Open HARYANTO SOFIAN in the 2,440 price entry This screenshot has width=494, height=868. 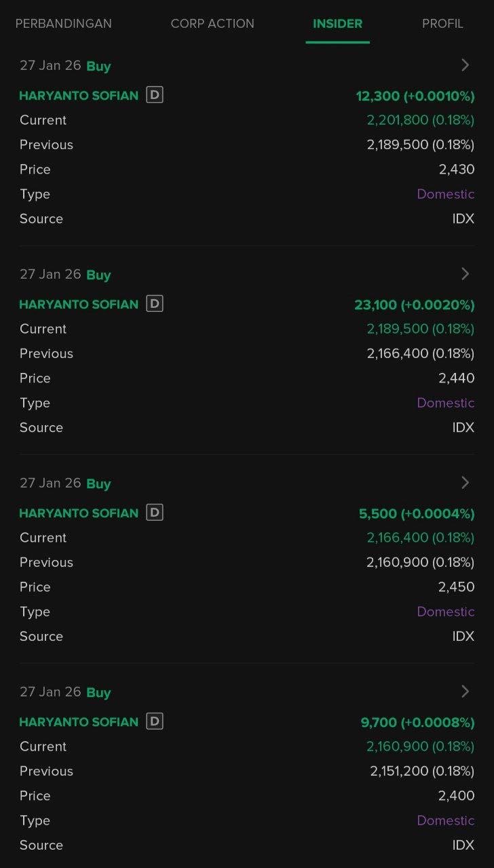[79, 304]
